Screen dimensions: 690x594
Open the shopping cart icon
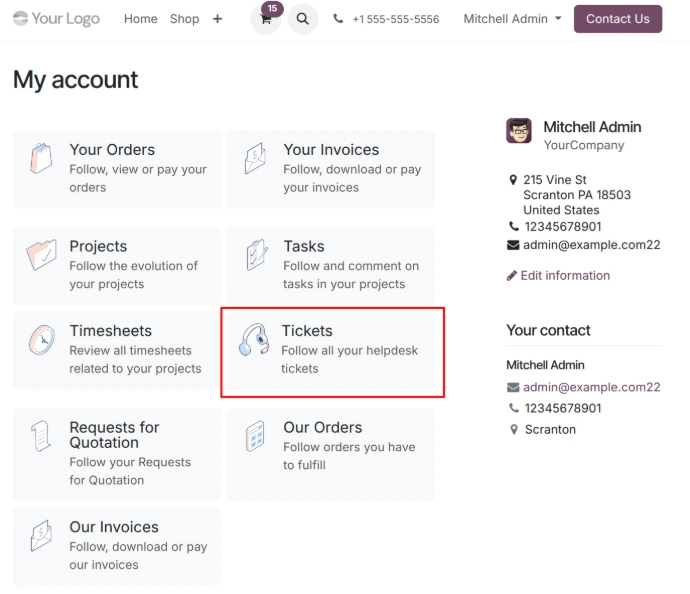coord(266,19)
